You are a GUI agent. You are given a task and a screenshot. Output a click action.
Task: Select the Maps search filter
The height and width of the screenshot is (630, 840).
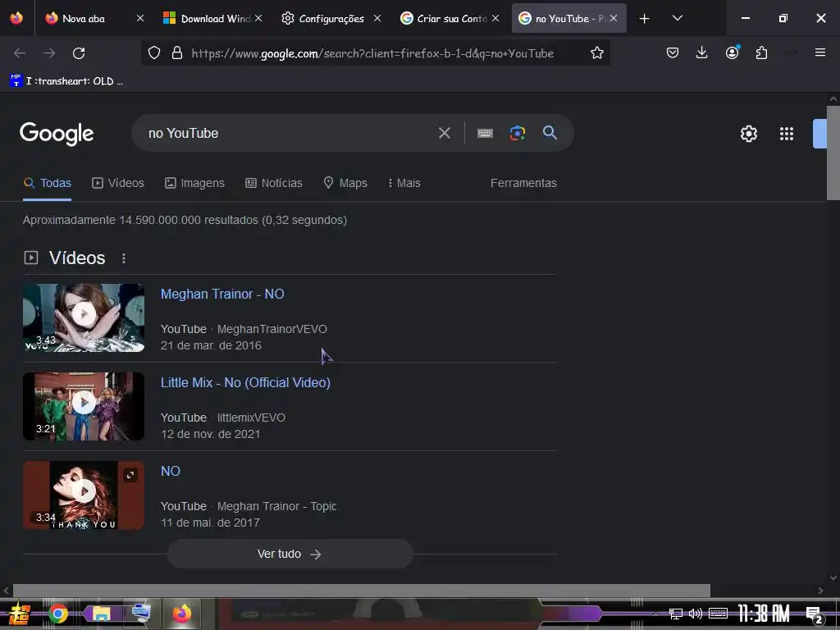click(345, 183)
